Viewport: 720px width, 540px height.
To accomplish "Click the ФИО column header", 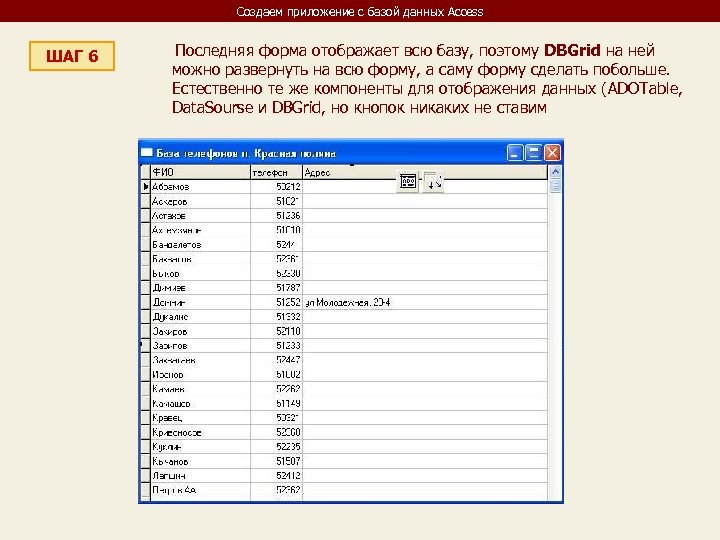I will [x=201, y=172].
